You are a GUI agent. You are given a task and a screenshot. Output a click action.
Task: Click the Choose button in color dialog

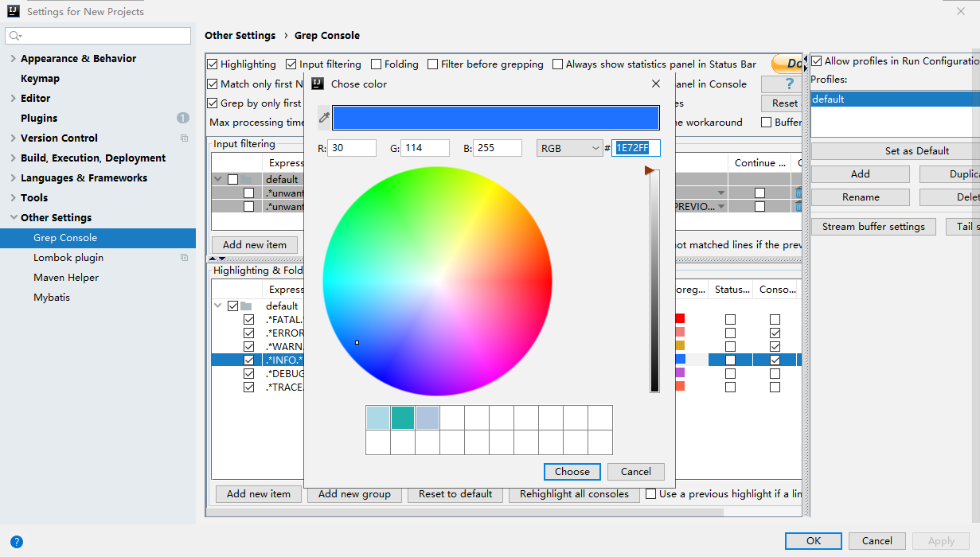(572, 472)
